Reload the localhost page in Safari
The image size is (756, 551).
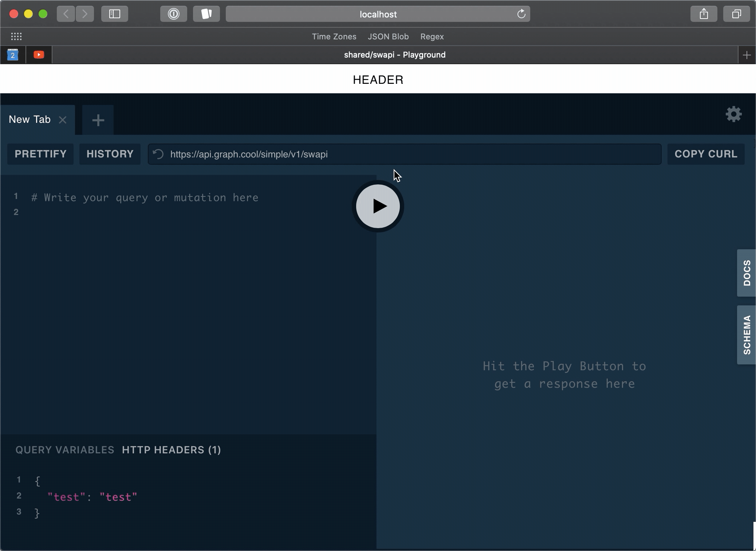coord(521,14)
